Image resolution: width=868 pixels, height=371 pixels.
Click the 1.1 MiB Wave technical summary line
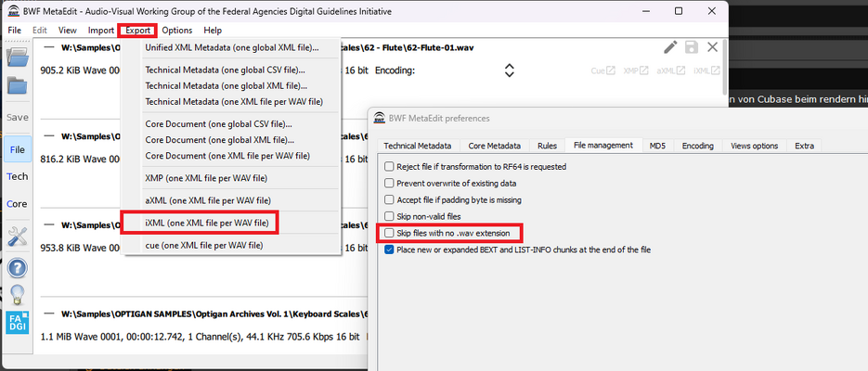(x=201, y=336)
